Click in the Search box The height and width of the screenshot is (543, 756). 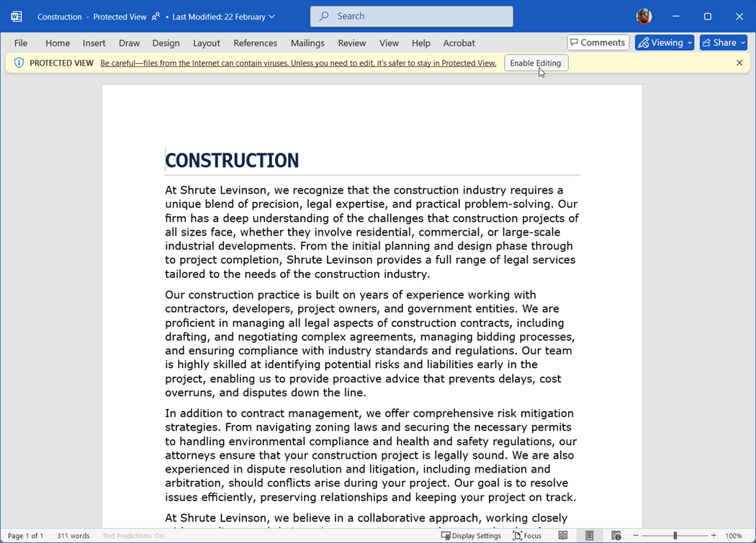click(412, 16)
